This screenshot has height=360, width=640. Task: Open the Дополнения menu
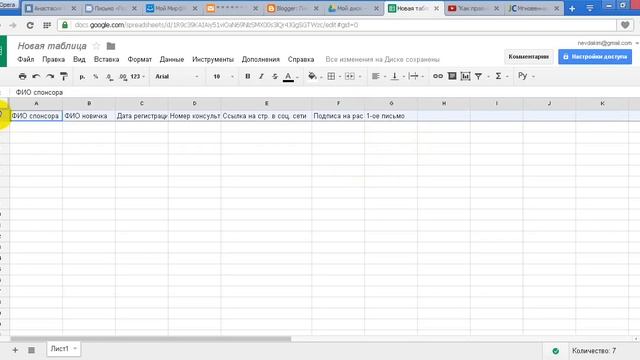click(x=261, y=60)
